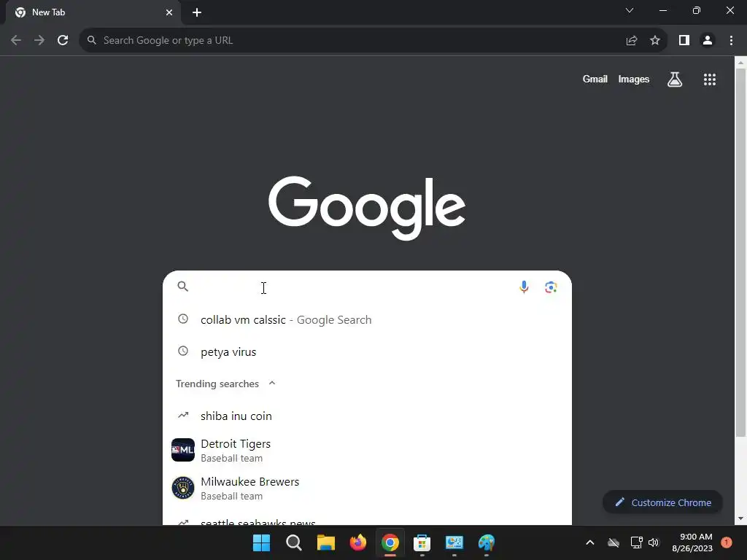Click the page vertical scrollbar

click(x=740, y=252)
